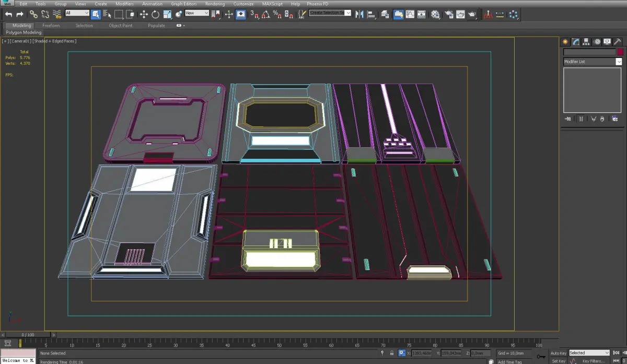This screenshot has width=627, height=364.
Task: Open the Camera01 viewport label menu
Action: (20, 41)
